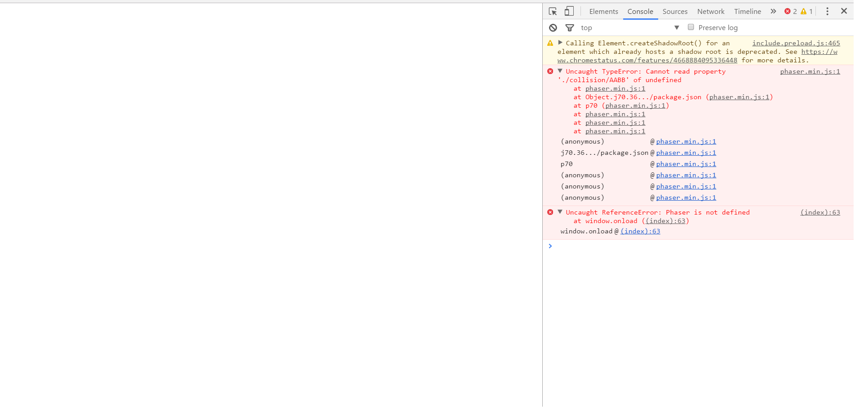868x408 pixels.
Task: Open the console filter funnel icon
Action: [x=570, y=28]
